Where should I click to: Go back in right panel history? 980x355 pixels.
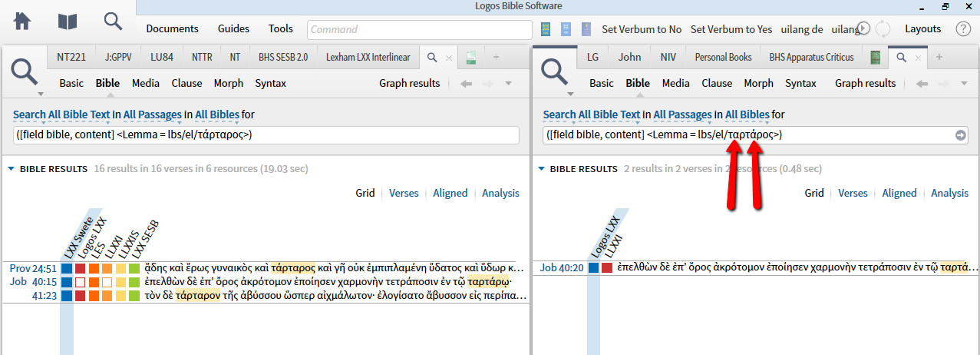click(x=922, y=83)
